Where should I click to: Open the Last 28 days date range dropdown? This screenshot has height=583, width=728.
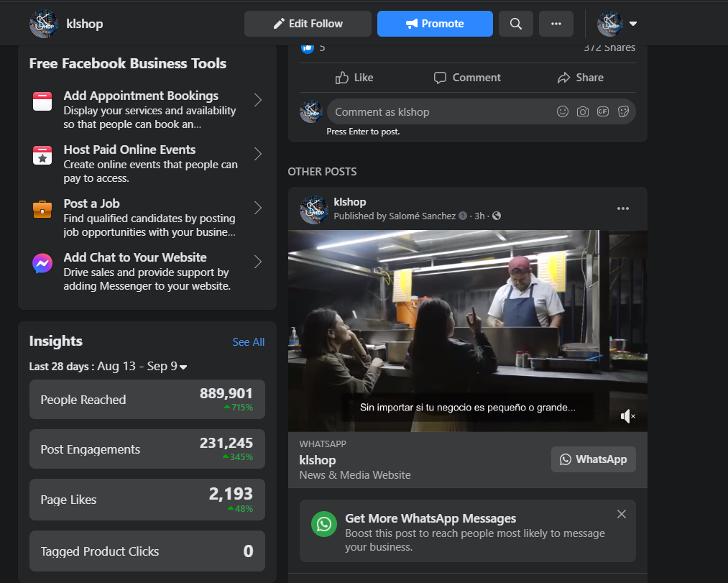[108, 367]
